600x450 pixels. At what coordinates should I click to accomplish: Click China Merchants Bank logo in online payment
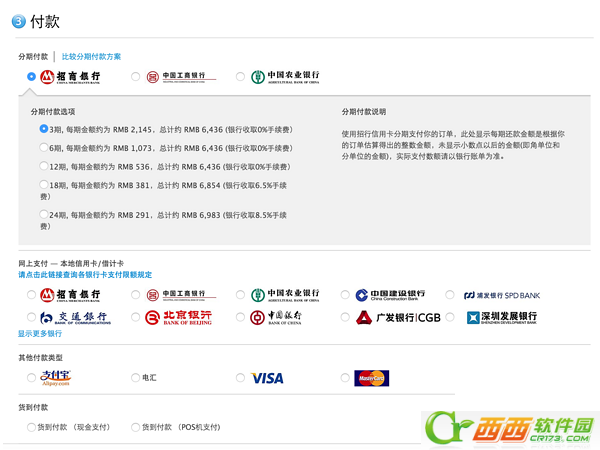pyautogui.click(x=70, y=295)
